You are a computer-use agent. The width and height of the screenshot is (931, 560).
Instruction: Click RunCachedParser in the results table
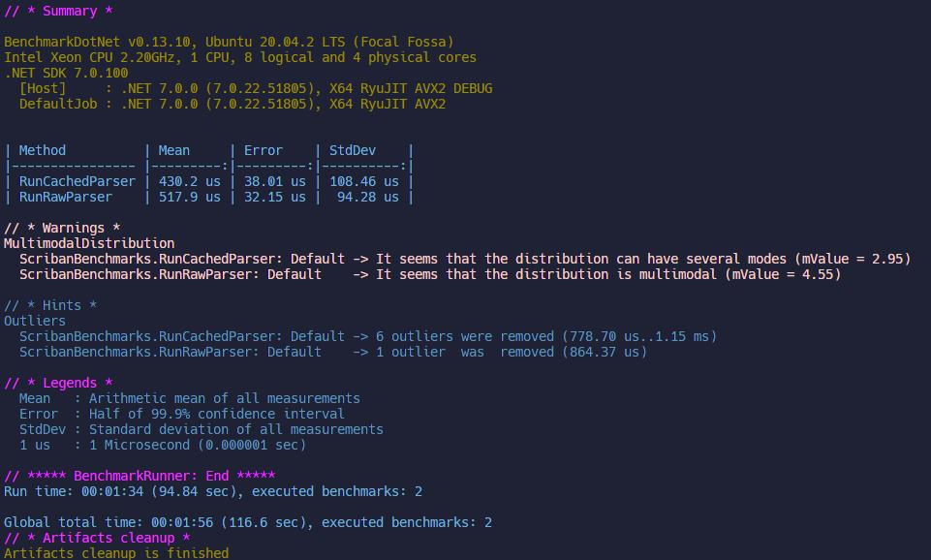pos(78,181)
